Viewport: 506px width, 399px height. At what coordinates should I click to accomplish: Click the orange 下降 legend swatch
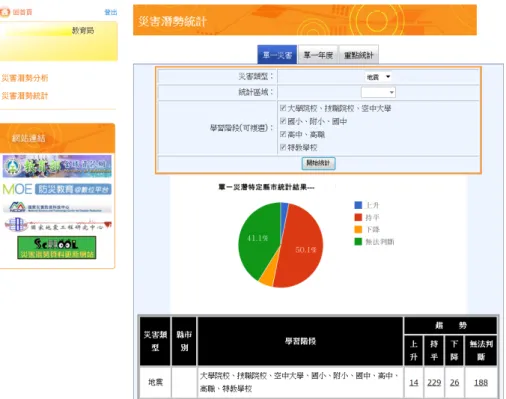point(358,229)
